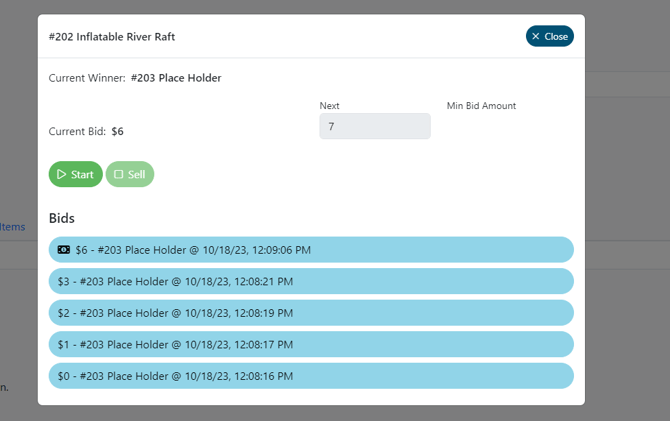The height and width of the screenshot is (421, 670).
Task: Focus the Next bid amount field
Action: click(x=374, y=126)
